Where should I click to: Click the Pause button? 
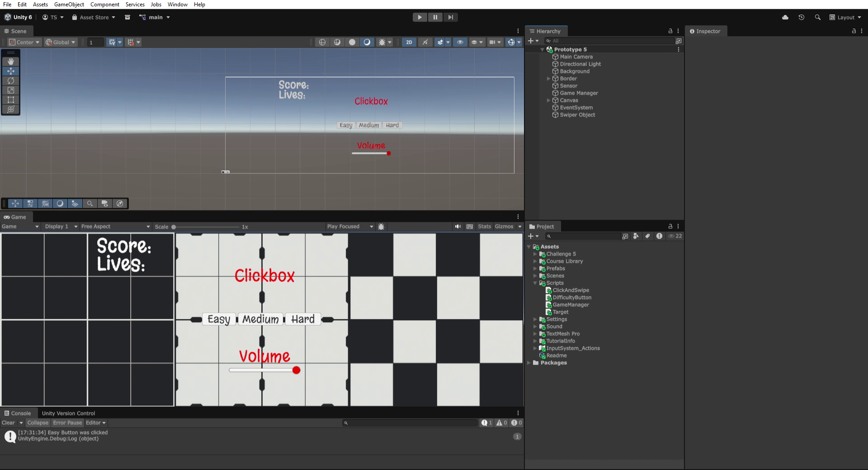[435, 17]
